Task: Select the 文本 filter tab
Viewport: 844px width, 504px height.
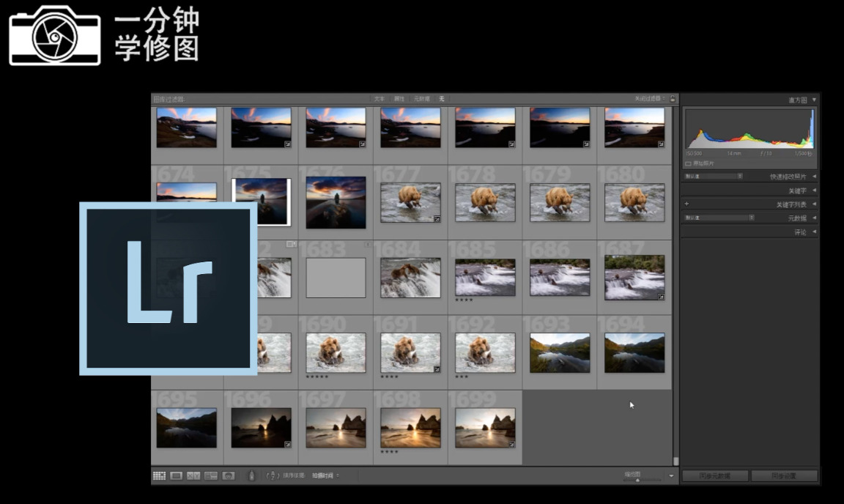Action: click(379, 99)
